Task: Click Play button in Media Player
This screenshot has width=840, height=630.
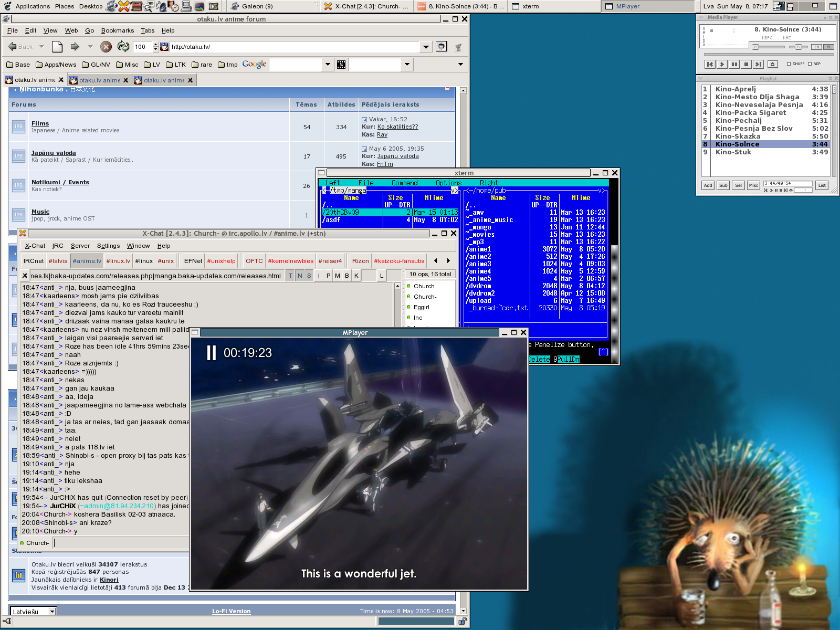Action: 722,64
